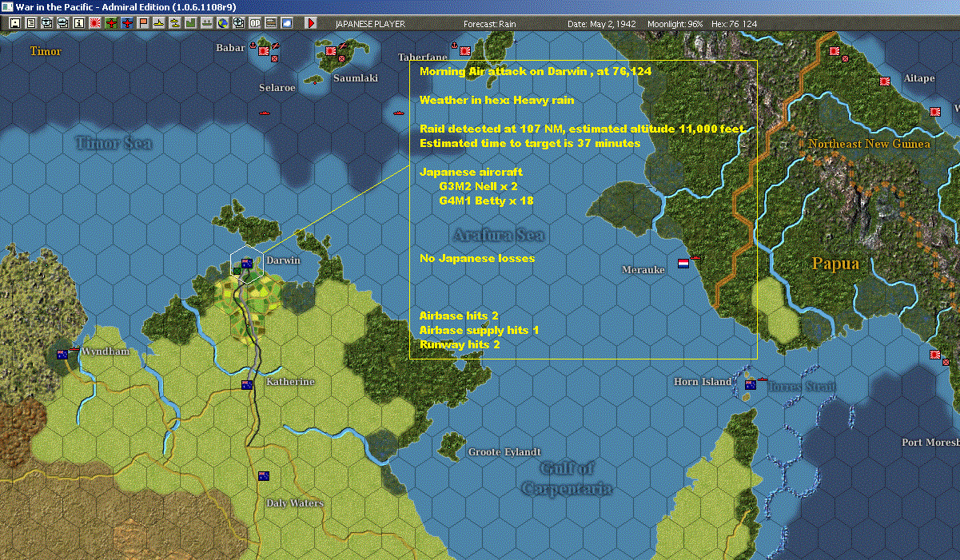Screen dimensions: 960x560
Task: Click the Darwin base name label
Action: (x=283, y=260)
